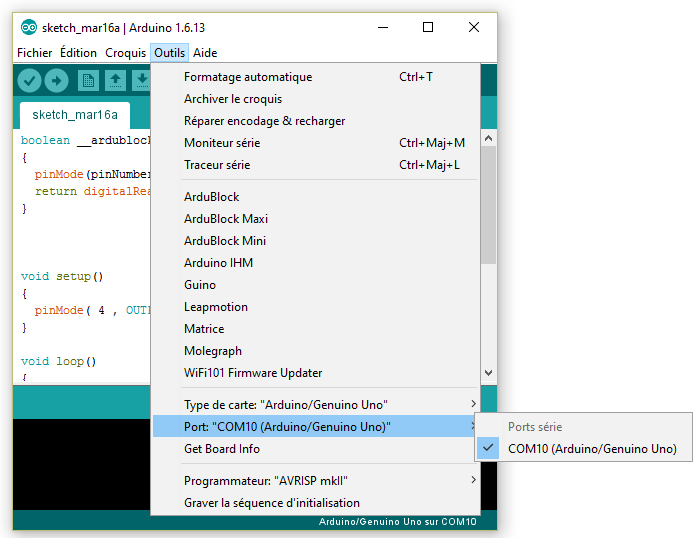Open the Croquis menu
Viewport: 700px width, 538px height.
point(125,53)
